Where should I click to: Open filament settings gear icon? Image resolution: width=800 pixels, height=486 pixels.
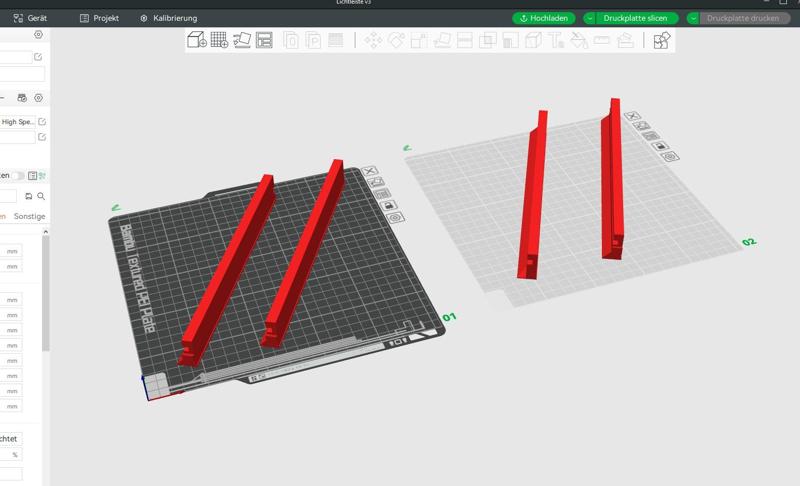pyautogui.click(x=38, y=98)
